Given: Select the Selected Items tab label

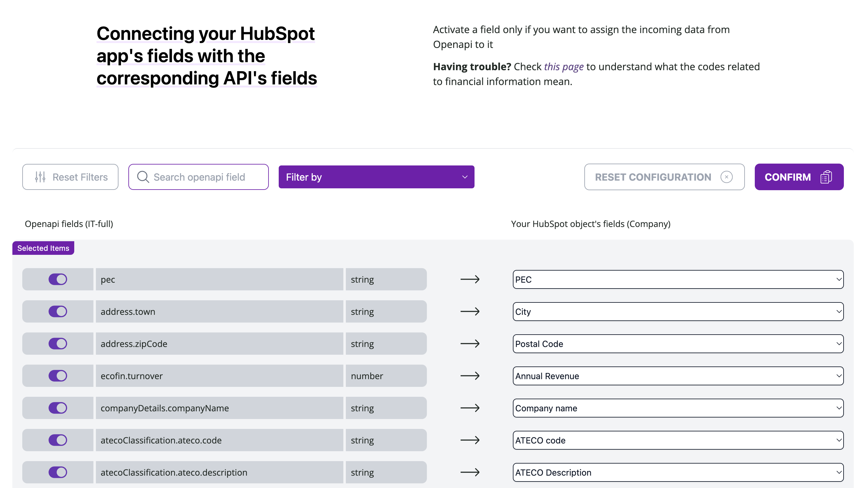Looking at the screenshot, I should pos(43,248).
